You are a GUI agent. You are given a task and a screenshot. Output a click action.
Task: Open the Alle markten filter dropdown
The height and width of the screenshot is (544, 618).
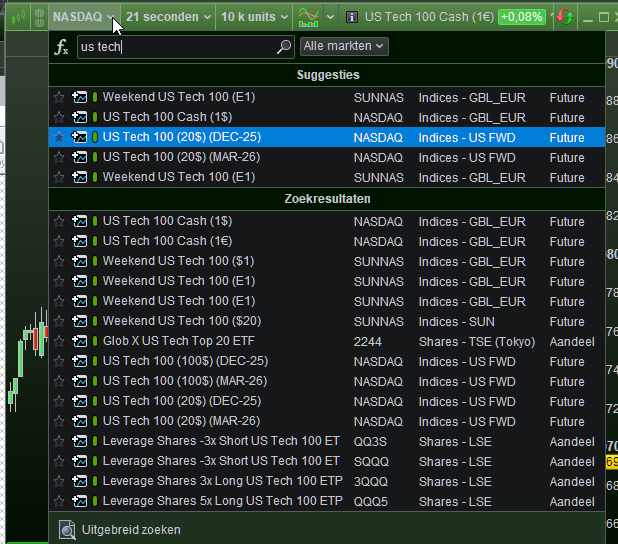[x=344, y=46]
